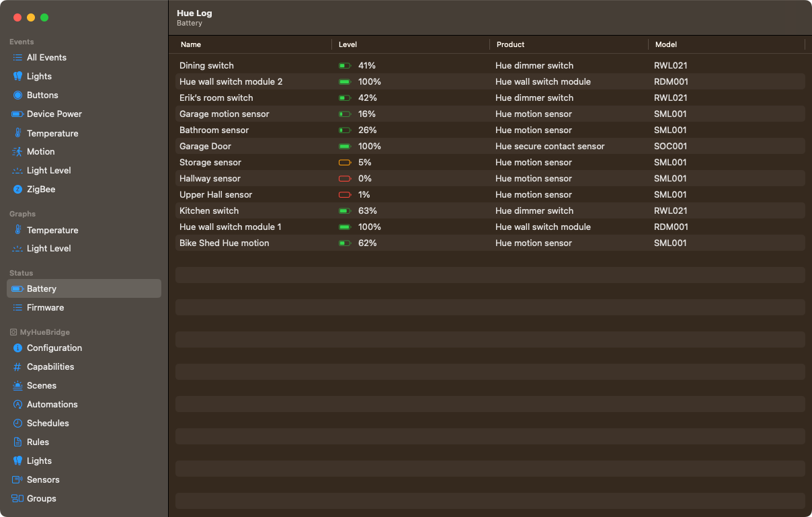This screenshot has height=517, width=812.
Task: Show Motion events
Action: pyautogui.click(x=39, y=151)
